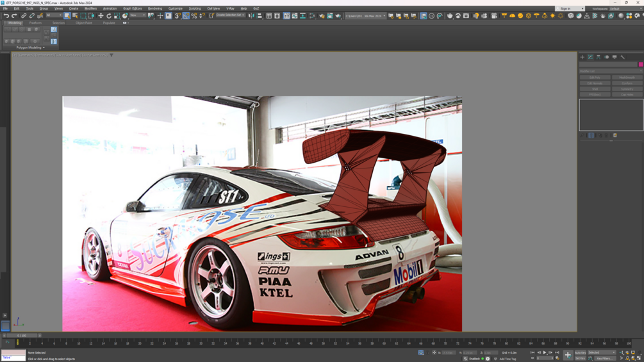
Task: Open the Material Editor sphere icon
Action: (621, 15)
